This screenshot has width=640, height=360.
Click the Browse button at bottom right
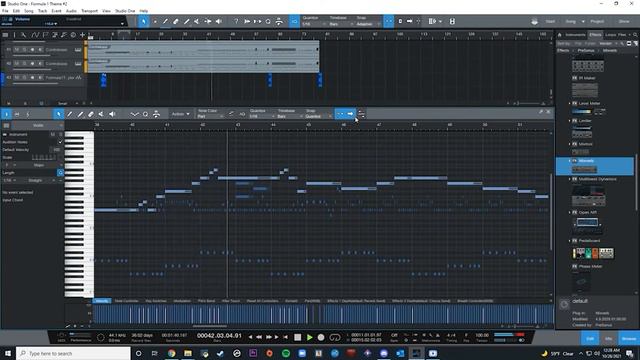[x=629, y=338]
